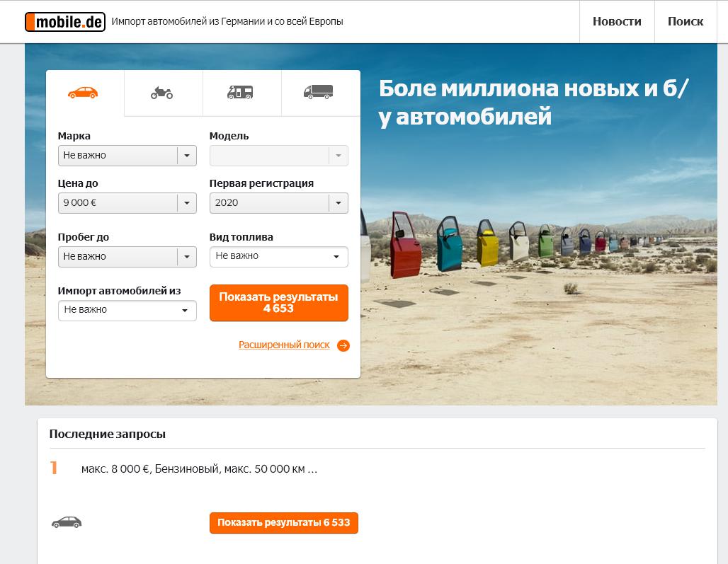The image size is (728, 564).
Task: Open the Расширенный поиск link
Action: [284, 345]
